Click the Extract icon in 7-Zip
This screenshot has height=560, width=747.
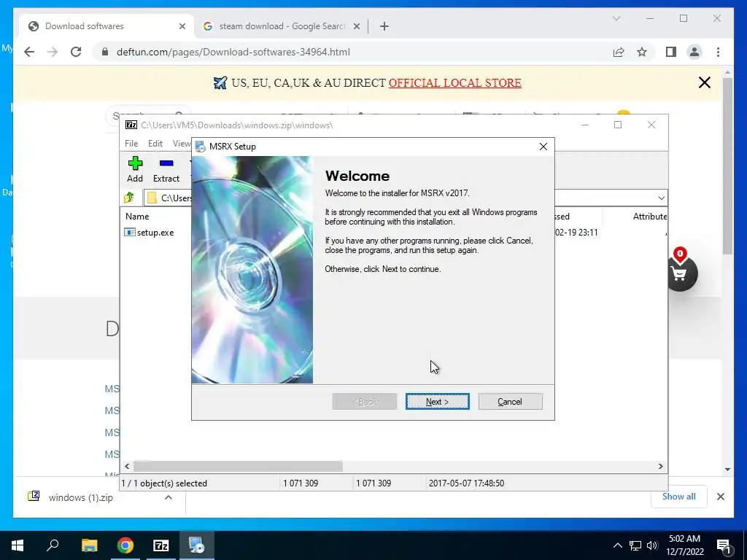[166, 169]
